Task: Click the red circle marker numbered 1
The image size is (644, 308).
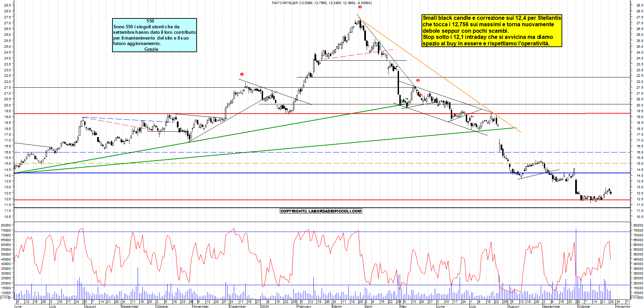Action: (x=242, y=74)
